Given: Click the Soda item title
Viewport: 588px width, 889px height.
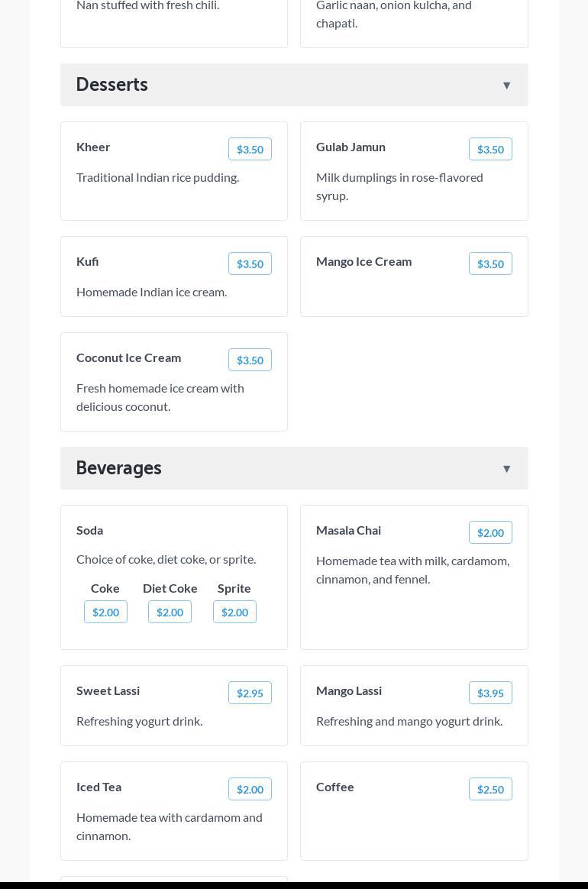Looking at the screenshot, I should pyautogui.click(x=89, y=530).
